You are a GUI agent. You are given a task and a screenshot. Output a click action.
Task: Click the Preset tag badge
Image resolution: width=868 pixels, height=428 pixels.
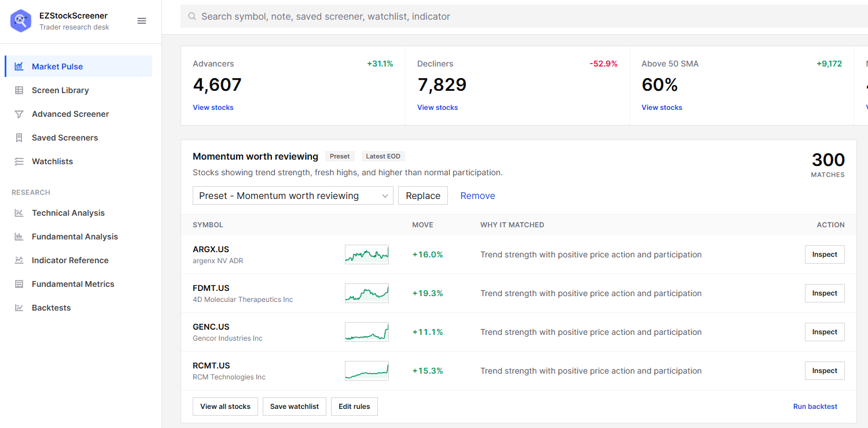point(340,156)
